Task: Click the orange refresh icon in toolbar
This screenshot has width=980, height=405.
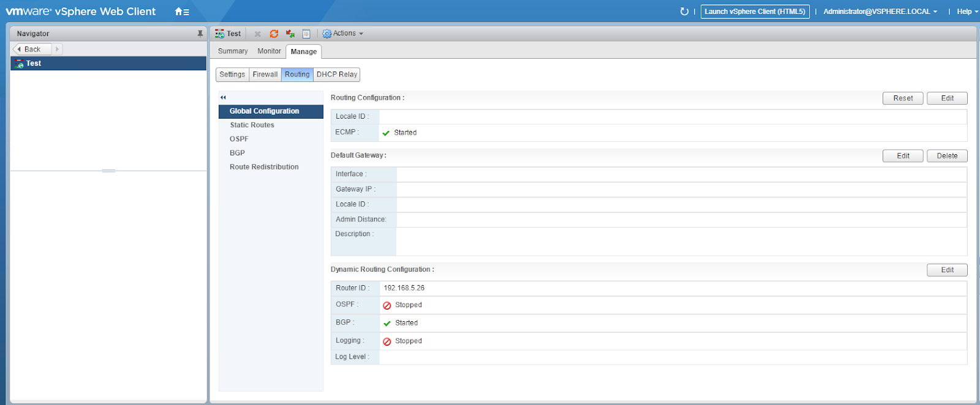Action: (x=274, y=34)
